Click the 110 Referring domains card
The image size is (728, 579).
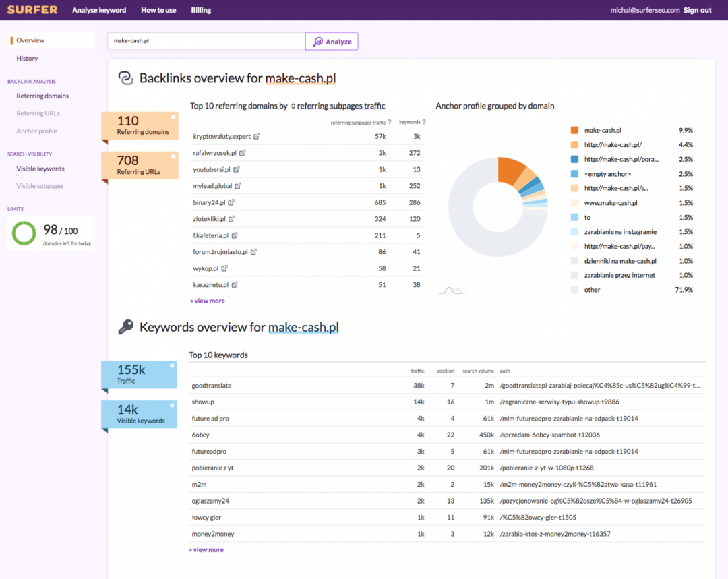click(140, 125)
